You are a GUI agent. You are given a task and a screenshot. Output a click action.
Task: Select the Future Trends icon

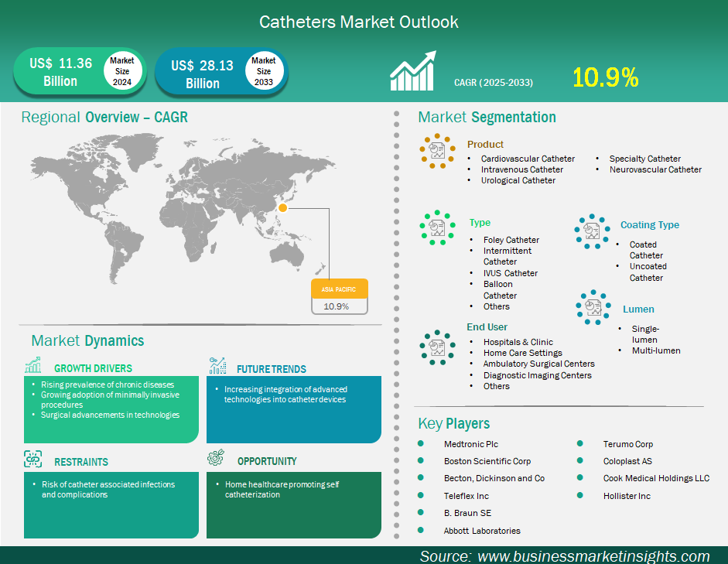217,366
